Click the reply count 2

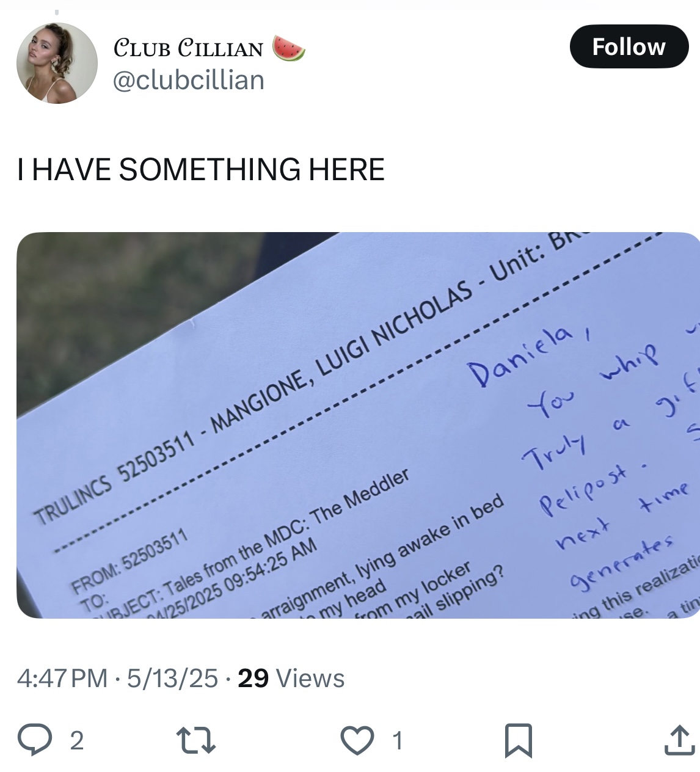coord(76,740)
